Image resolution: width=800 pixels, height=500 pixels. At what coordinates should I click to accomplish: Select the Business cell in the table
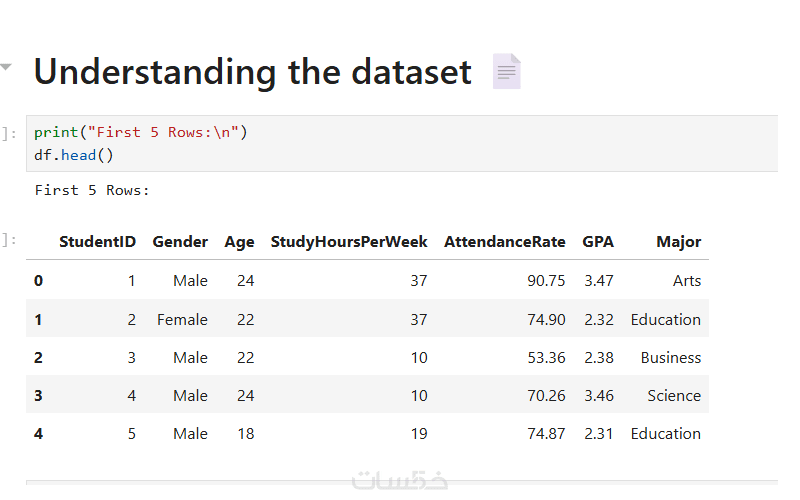point(671,358)
